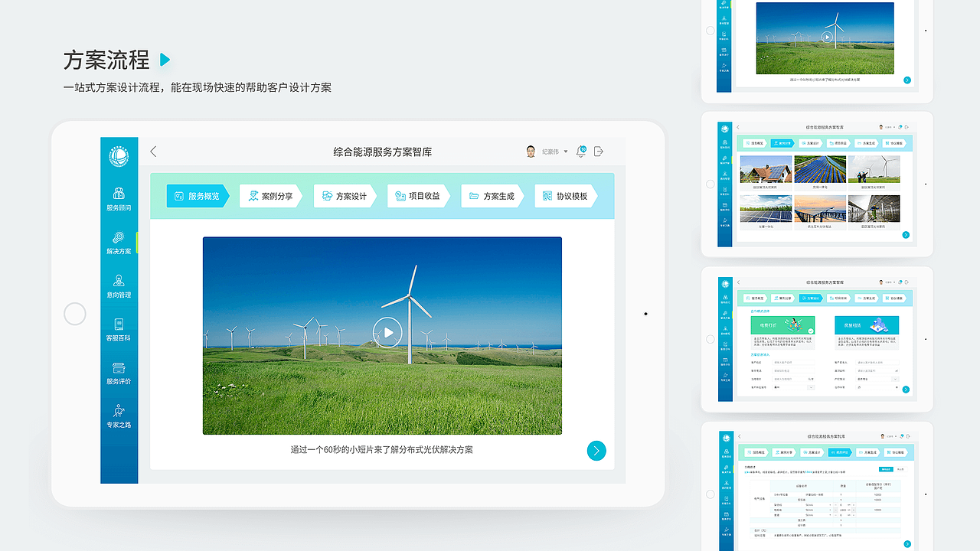Select the 方案生成 step tab
Screen dimensions: 980x551
tap(493, 196)
